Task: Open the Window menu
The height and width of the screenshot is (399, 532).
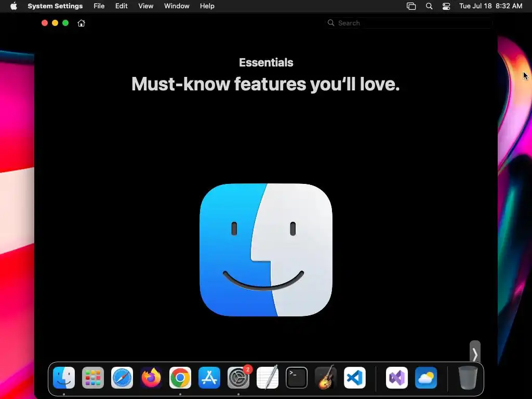Action: pos(177,6)
